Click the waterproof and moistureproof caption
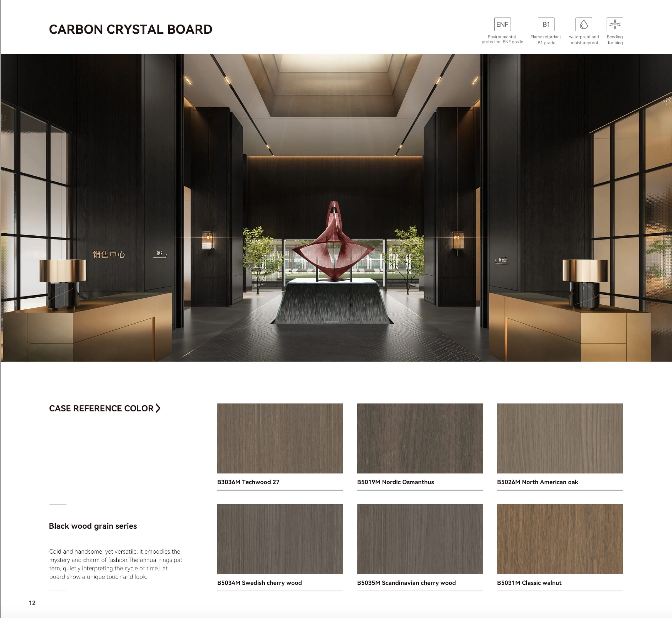Screen dimensions: 672x618 pyautogui.click(x=584, y=40)
